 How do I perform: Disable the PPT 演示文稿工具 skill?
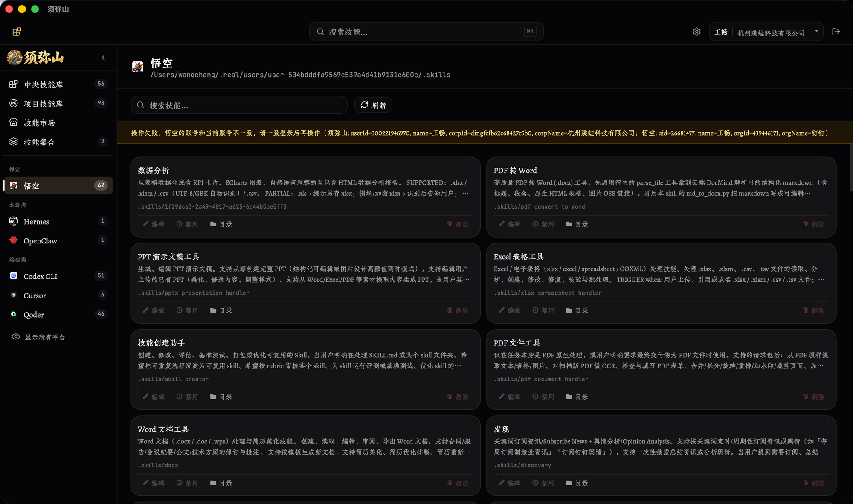[187, 310]
